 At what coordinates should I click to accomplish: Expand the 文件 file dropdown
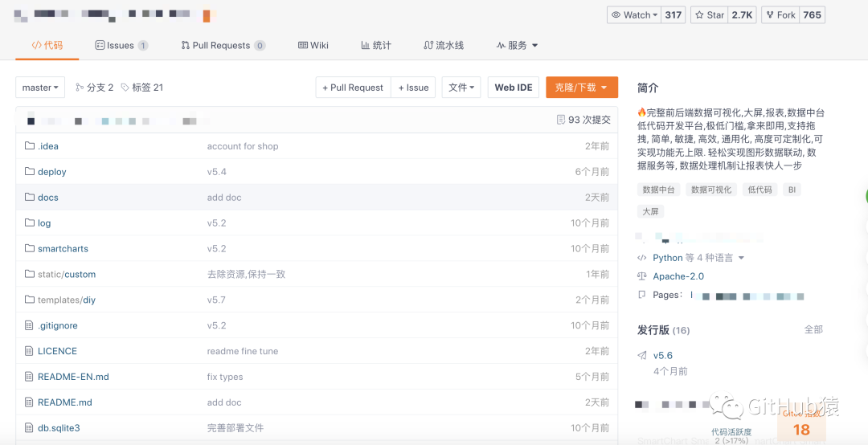click(461, 88)
